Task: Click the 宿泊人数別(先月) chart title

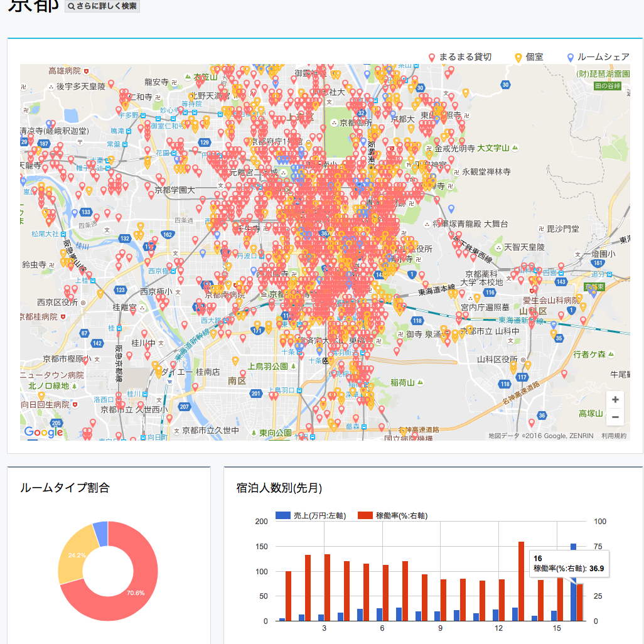Action: tap(279, 488)
